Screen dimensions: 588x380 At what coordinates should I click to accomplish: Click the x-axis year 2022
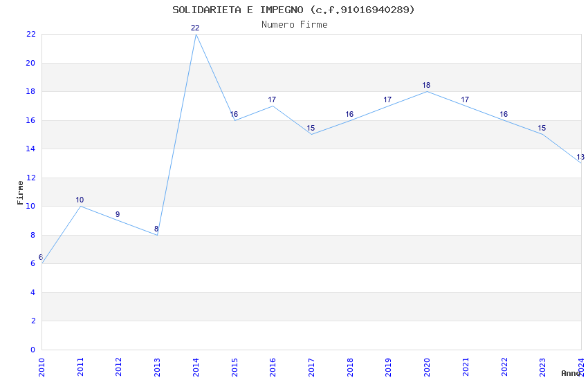click(504, 368)
